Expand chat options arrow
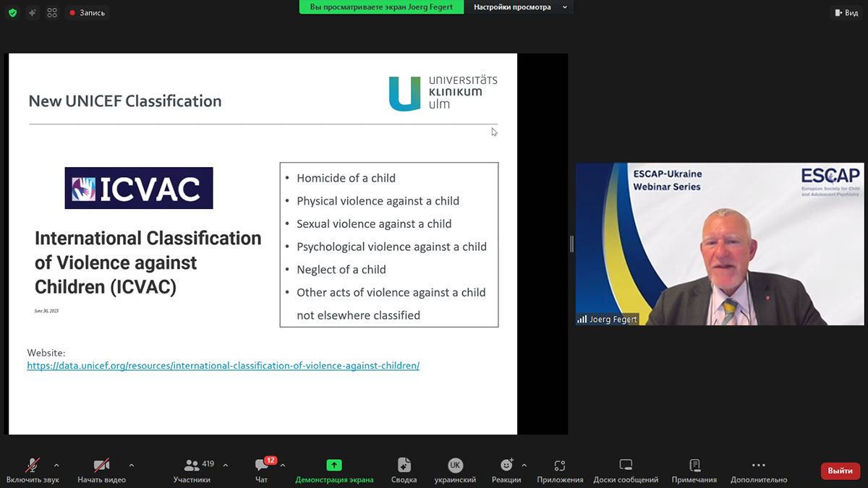This screenshot has height=488, width=868. pos(282,465)
